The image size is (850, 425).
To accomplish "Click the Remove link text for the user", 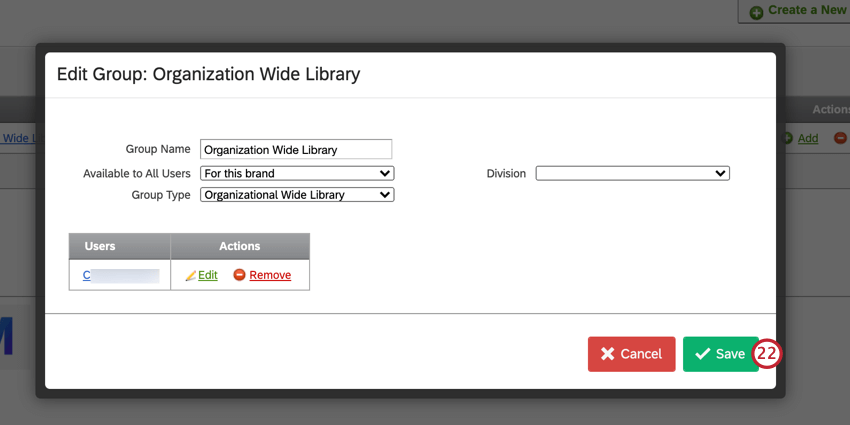I will (270, 275).
